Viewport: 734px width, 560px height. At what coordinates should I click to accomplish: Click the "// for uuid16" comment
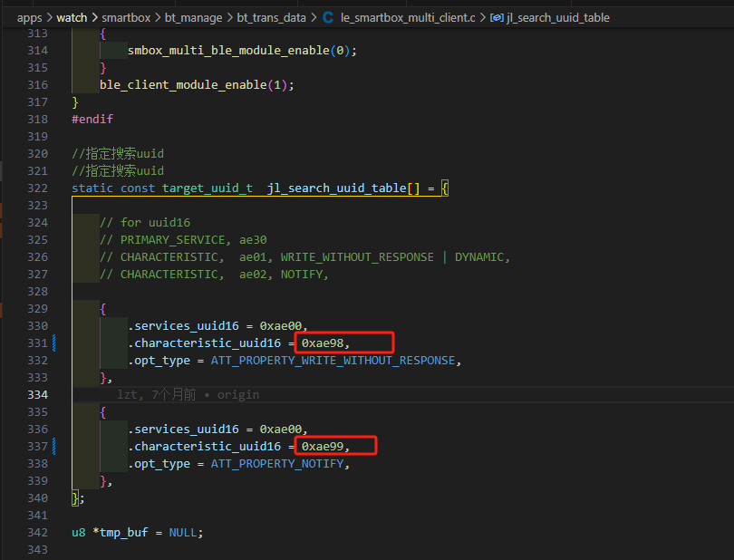point(145,222)
